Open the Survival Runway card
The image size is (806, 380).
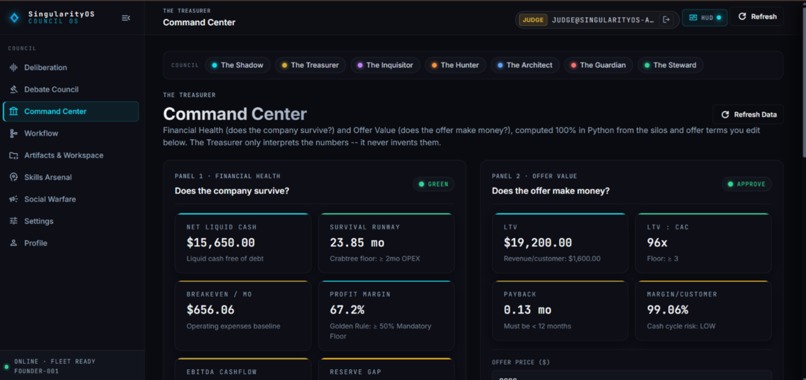pos(386,243)
